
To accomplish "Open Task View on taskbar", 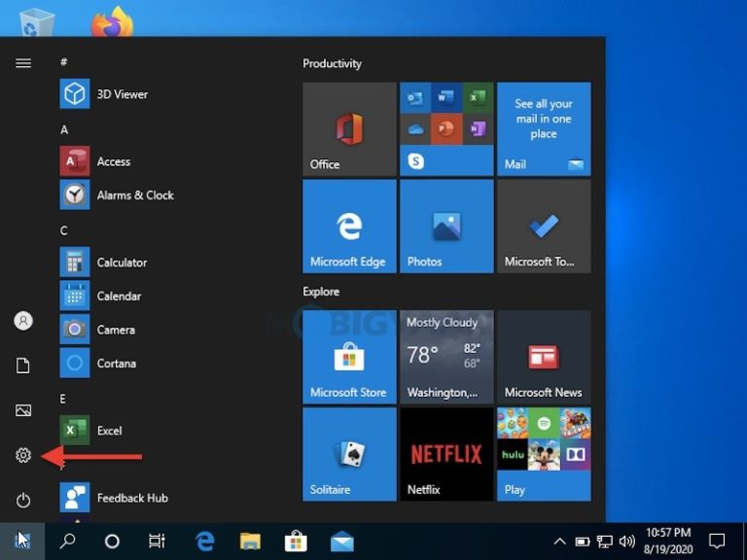I will point(157,541).
